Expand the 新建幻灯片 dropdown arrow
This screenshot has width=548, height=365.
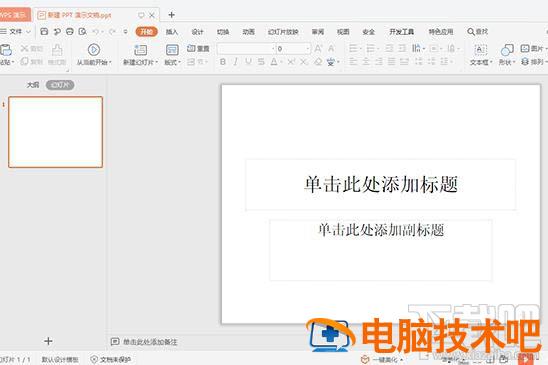point(157,63)
